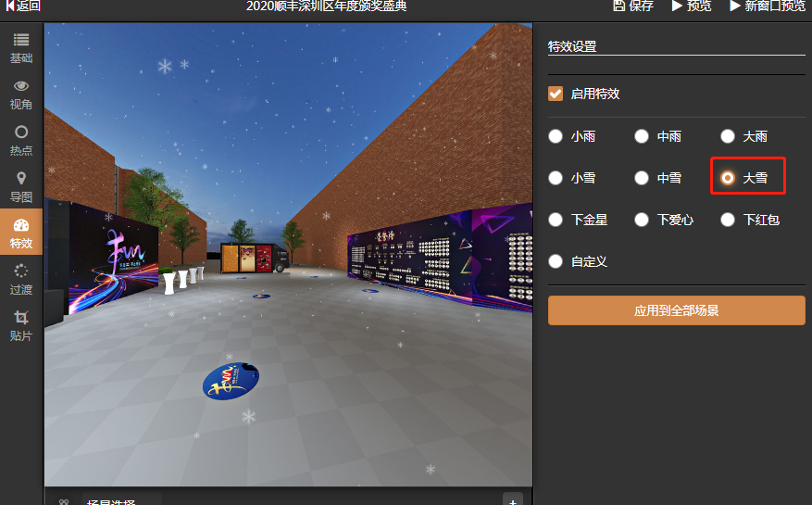Click the blue logo hotspot on floor
Screen dimensions: 812x505
point(231,381)
